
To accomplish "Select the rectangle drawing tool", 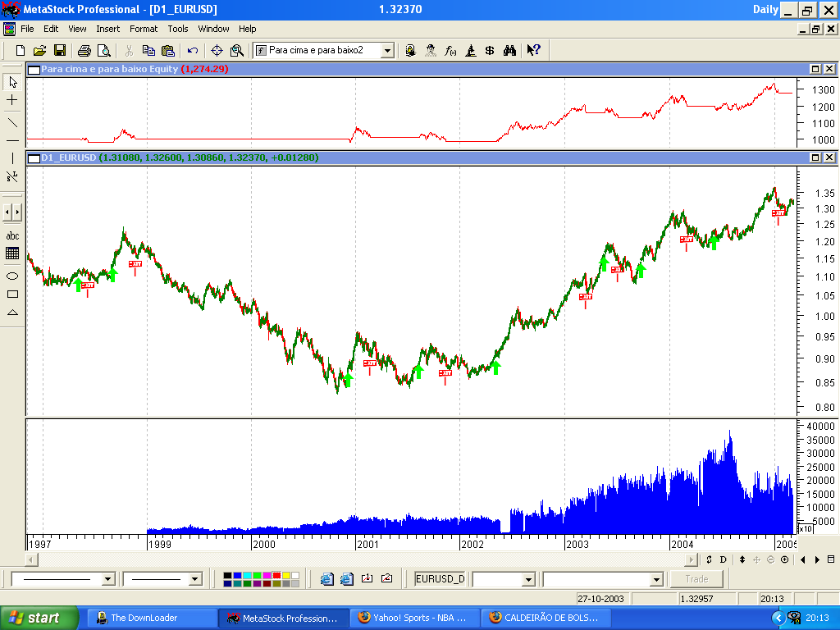I will 11,295.
